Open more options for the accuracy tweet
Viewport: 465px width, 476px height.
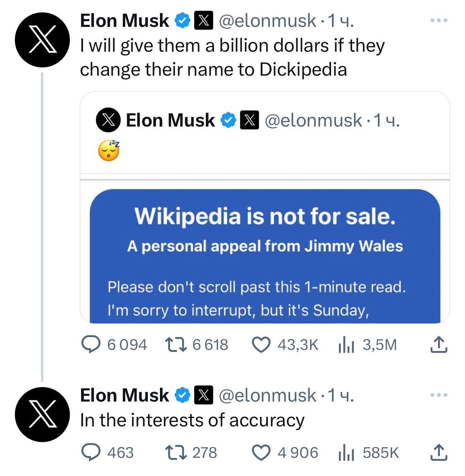click(439, 395)
